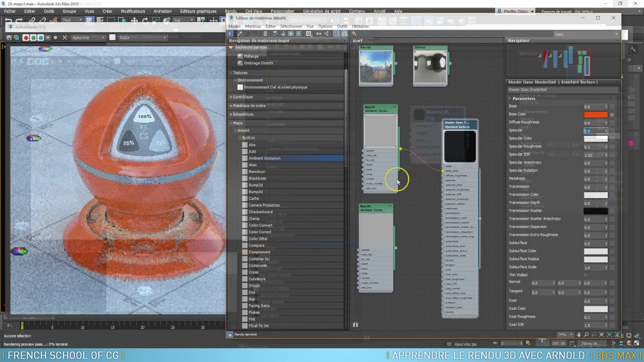This screenshot has height=362, width=644.
Task: Enable the blue channel in ActiveShade
Action: [x=41, y=38]
